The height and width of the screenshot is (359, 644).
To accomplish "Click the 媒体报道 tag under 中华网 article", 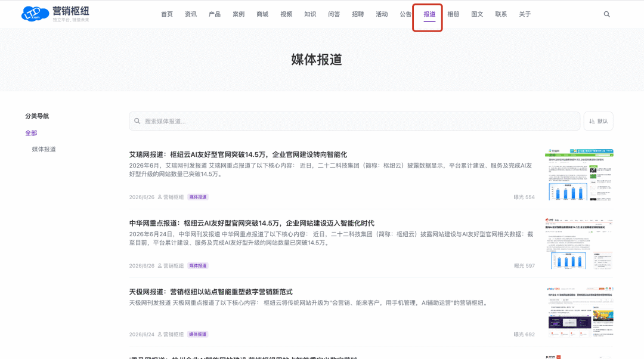I will point(197,266).
